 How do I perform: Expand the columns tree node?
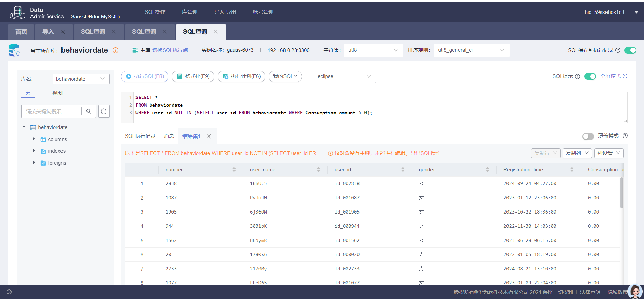34,139
